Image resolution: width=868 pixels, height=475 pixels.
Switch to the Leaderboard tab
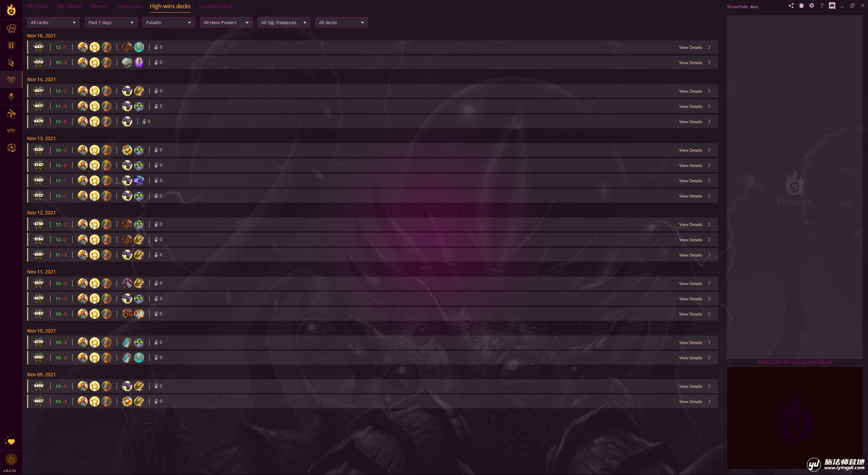pos(215,6)
